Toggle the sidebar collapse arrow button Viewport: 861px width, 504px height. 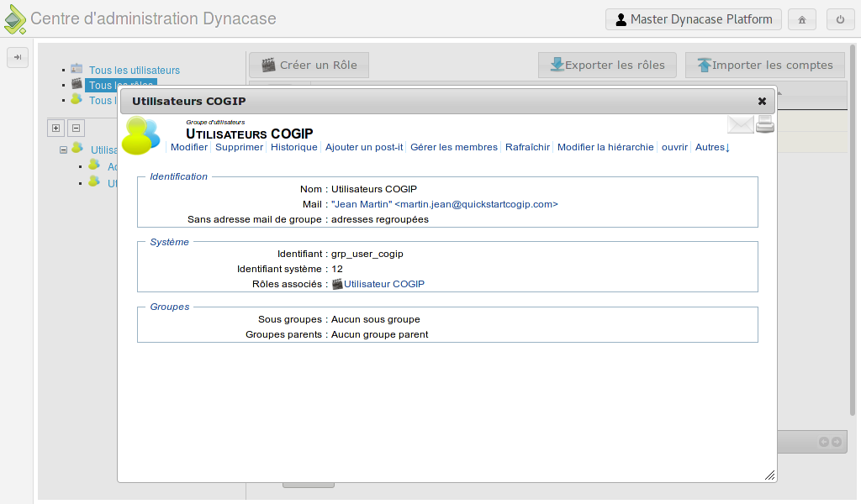click(x=18, y=57)
